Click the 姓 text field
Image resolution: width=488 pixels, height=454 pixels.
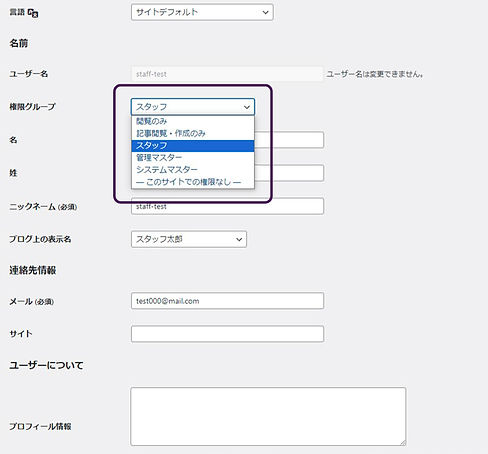[289, 173]
